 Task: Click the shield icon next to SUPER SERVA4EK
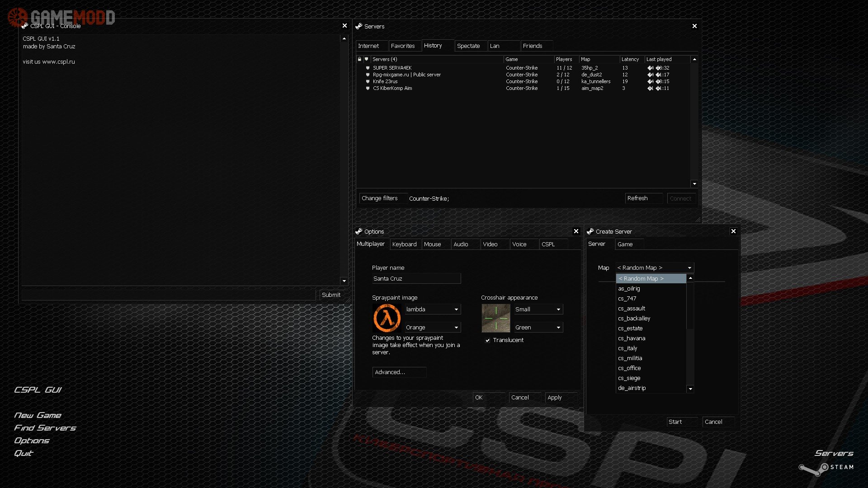[368, 68]
